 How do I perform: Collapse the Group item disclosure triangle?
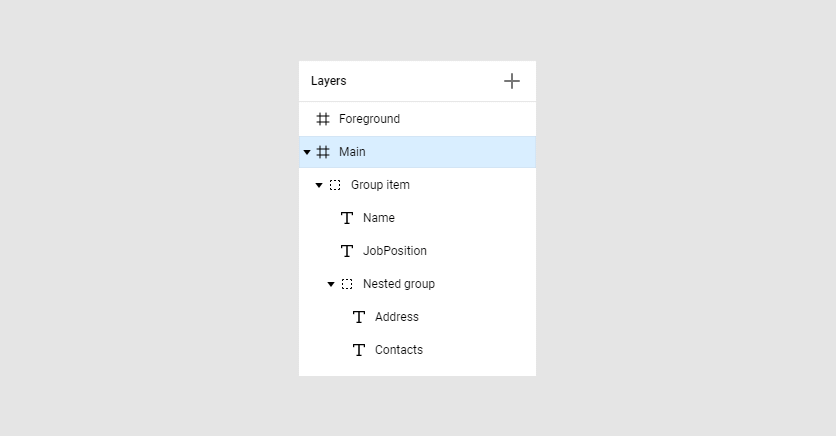coord(319,185)
